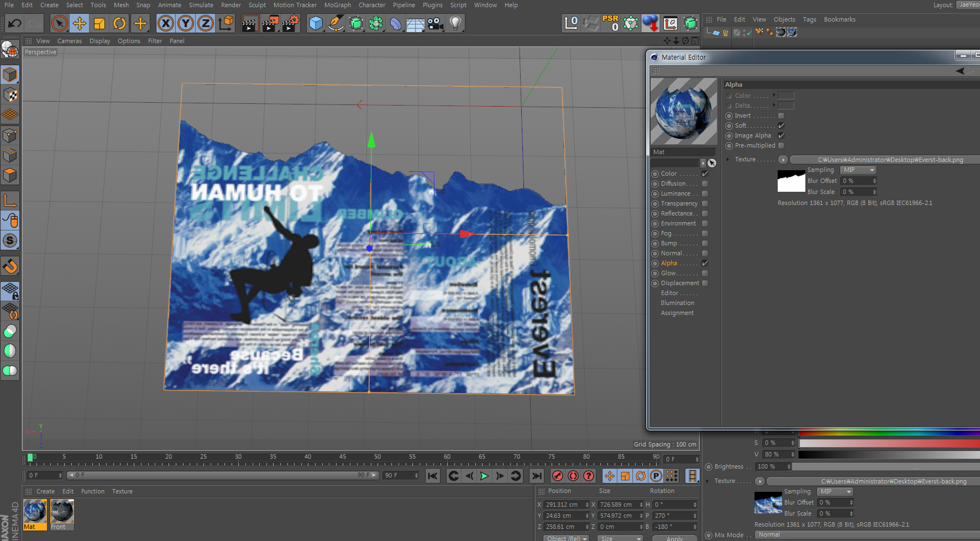The image size is (980, 541).
Task: Add a camera object
Action: coord(436,23)
